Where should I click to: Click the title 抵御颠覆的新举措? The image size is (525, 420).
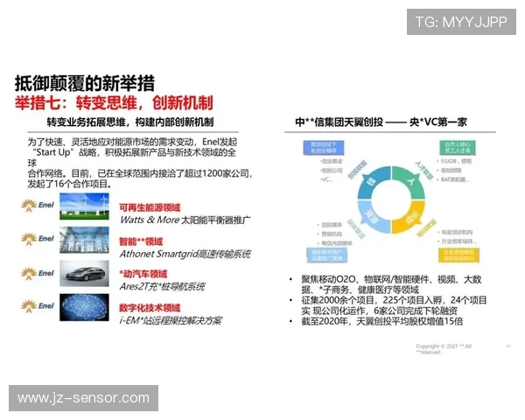click(x=85, y=83)
